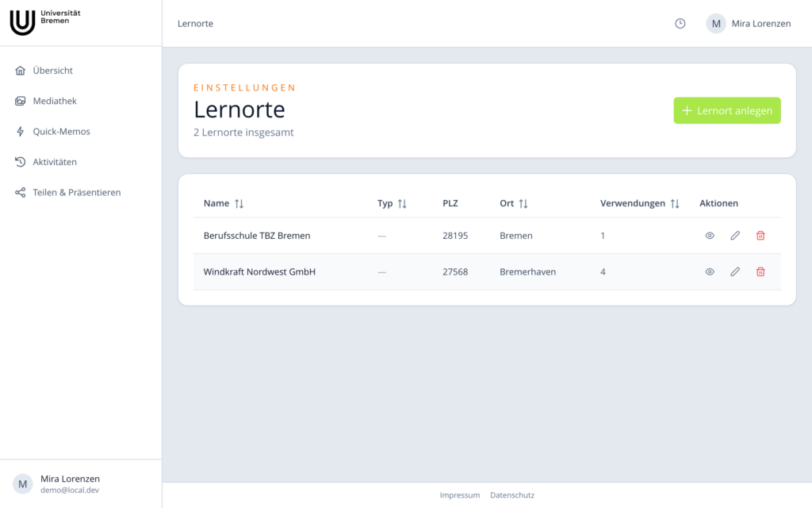Edit Berufsschule TBZ Bremen with pencil icon

coord(735,235)
